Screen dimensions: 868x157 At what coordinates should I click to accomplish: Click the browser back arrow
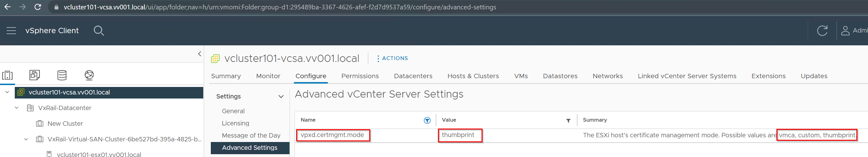tap(8, 7)
